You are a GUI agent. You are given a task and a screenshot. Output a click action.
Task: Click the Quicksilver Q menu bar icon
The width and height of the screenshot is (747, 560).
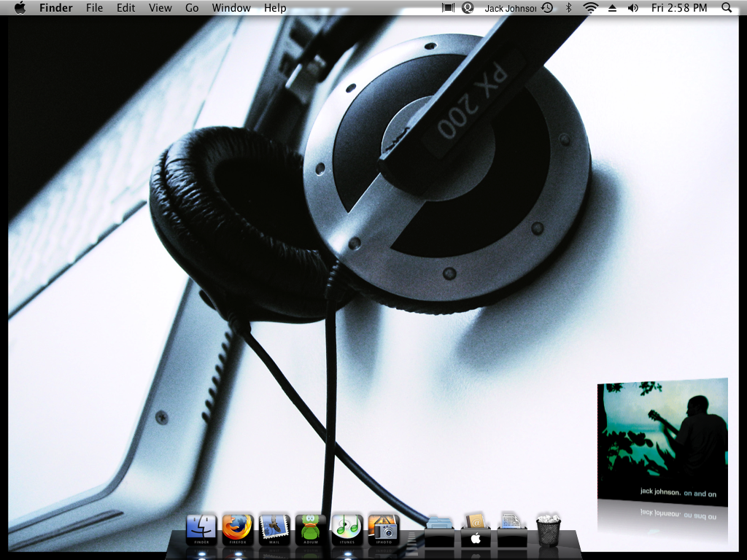click(468, 7)
